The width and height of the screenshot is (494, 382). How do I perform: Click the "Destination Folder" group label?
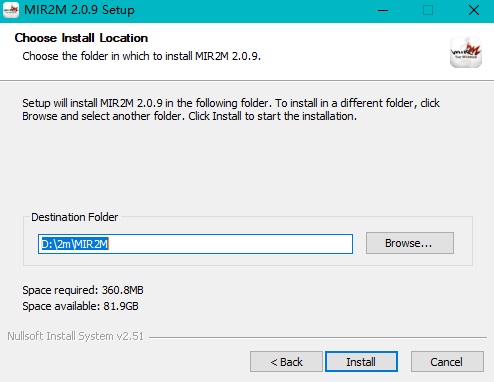coord(75,217)
